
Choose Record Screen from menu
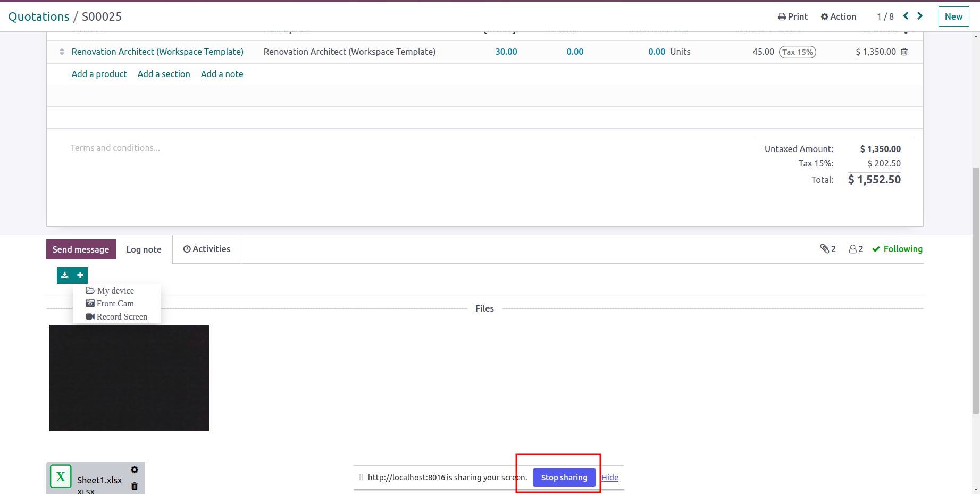116,316
